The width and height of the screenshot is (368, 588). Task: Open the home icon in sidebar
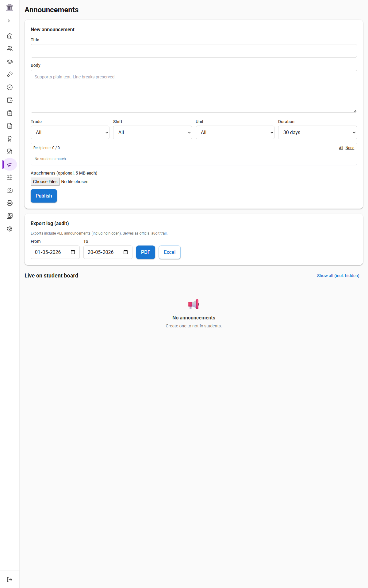coord(10,36)
